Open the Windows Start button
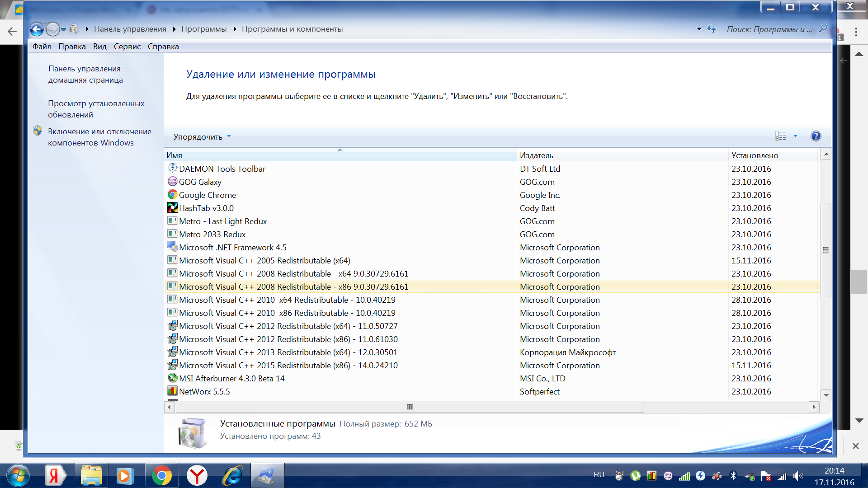868x488 pixels. [x=18, y=475]
